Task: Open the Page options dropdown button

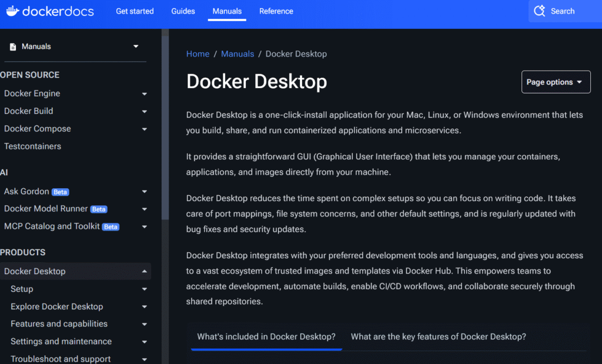Action: (x=556, y=82)
